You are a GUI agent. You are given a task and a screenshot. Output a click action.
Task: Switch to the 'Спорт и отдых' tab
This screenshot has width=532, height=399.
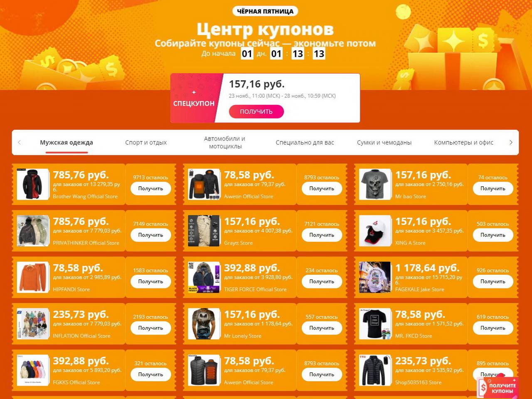[146, 142]
